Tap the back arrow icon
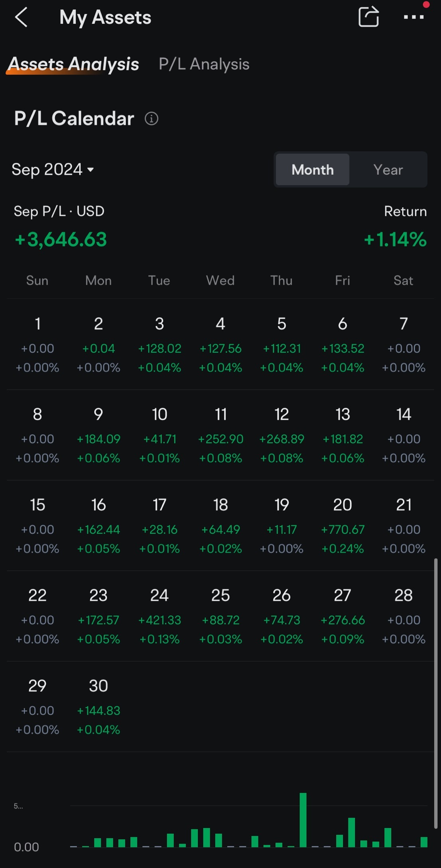Screen dimensions: 441x868 21,18
